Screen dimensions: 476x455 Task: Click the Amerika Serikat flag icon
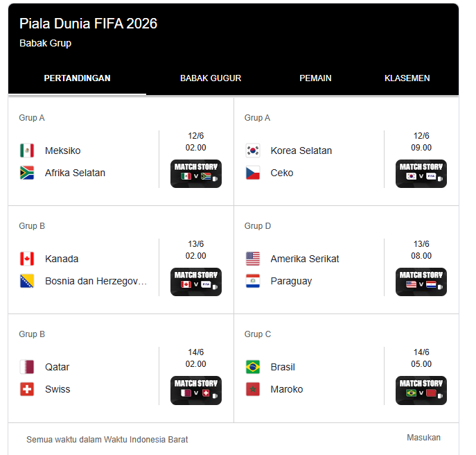[x=253, y=259]
